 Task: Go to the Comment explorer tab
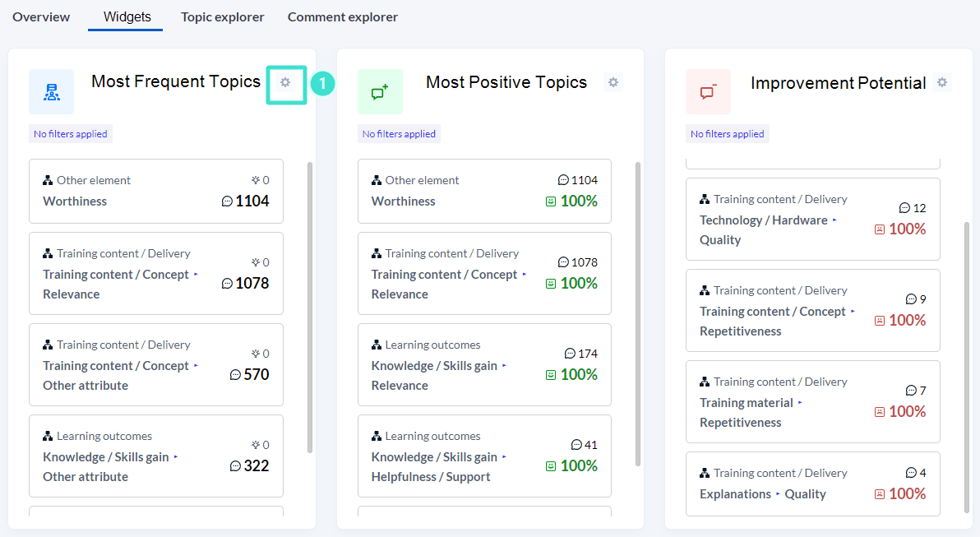click(x=343, y=17)
